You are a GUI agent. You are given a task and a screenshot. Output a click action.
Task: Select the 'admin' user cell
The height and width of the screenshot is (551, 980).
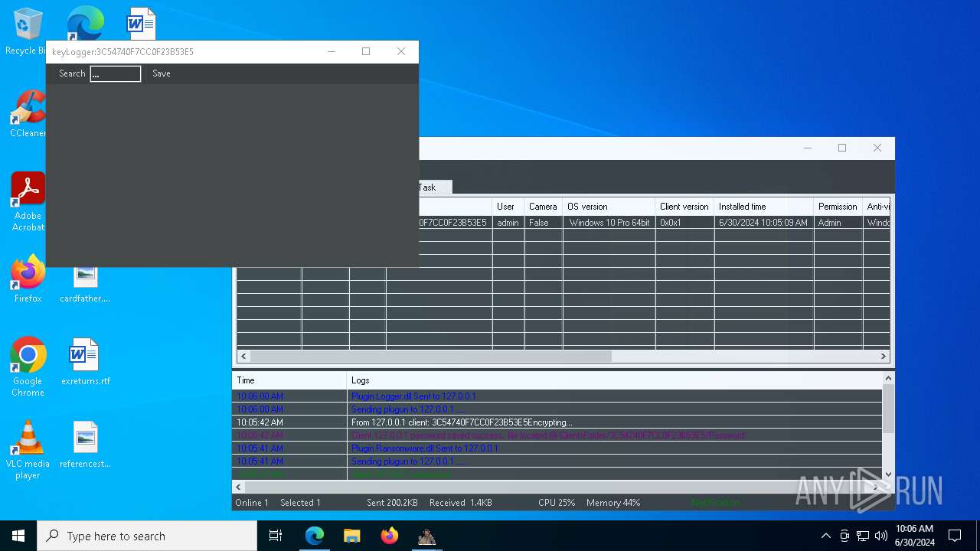tap(508, 223)
